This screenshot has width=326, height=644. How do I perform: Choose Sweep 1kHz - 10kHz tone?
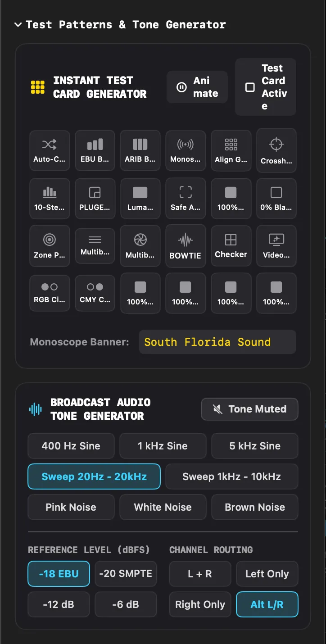(x=232, y=476)
